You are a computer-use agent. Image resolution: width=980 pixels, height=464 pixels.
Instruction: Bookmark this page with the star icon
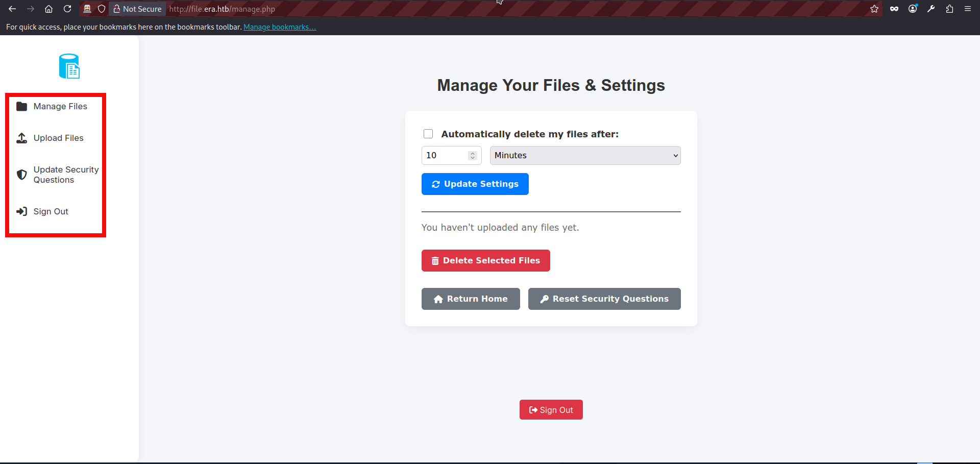(874, 9)
